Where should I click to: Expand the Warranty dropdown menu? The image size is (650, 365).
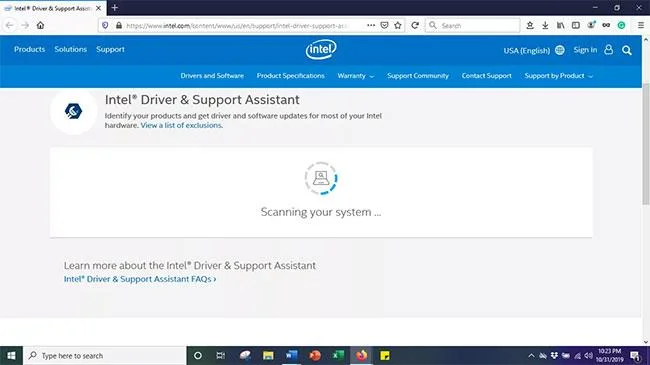[356, 76]
